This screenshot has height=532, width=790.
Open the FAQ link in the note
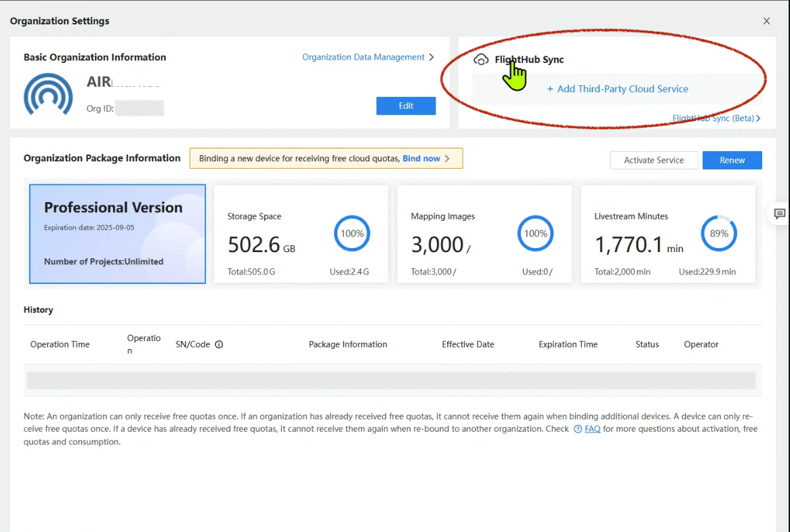coord(592,429)
